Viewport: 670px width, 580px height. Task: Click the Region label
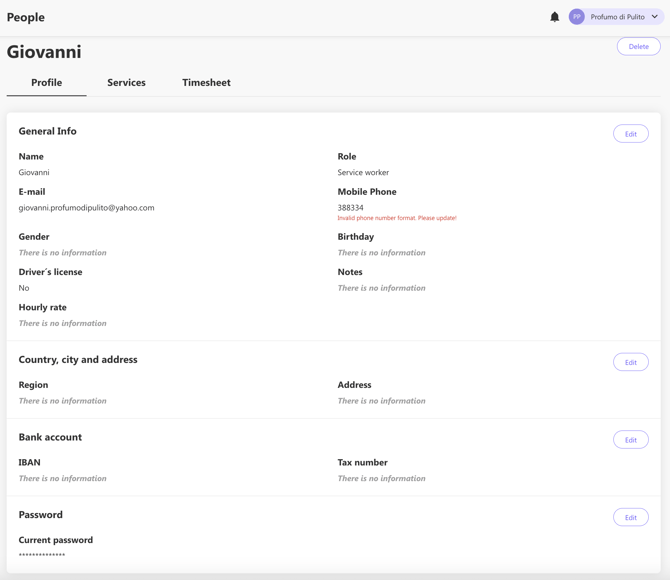point(33,385)
